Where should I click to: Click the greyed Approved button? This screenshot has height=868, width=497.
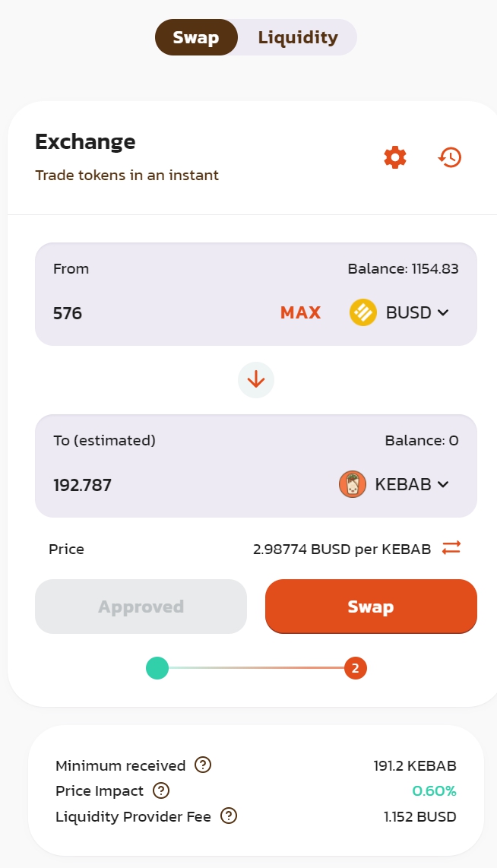point(141,607)
